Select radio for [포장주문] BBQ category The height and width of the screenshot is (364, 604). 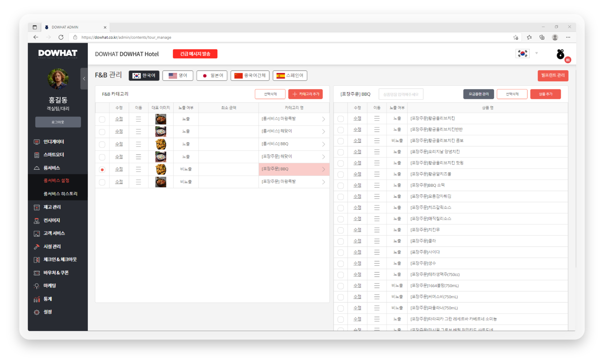[102, 170]
